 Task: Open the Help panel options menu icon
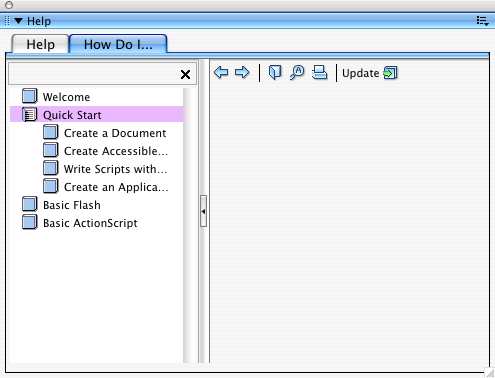[x=482, y=21]
